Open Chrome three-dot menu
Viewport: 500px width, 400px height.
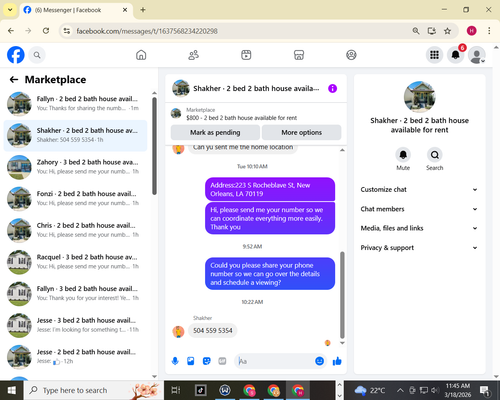489,31
